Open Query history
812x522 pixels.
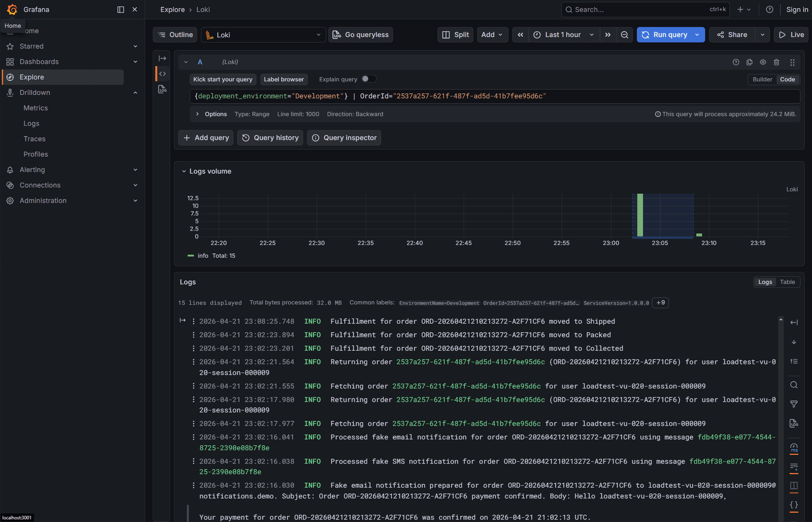tap(270, 137)
